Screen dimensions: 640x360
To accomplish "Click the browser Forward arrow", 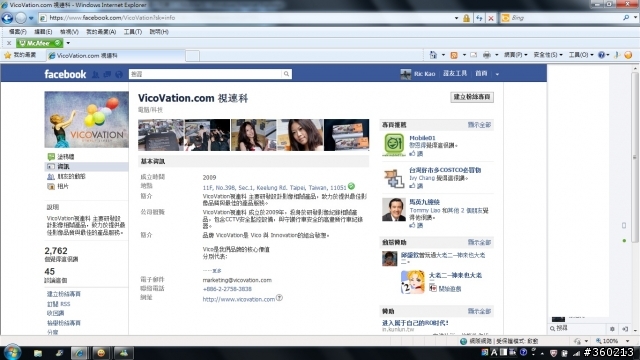I will coord(20,18).
